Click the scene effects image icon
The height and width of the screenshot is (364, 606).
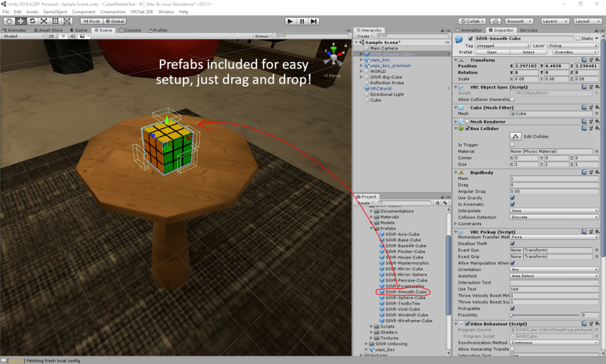point(82,36)
